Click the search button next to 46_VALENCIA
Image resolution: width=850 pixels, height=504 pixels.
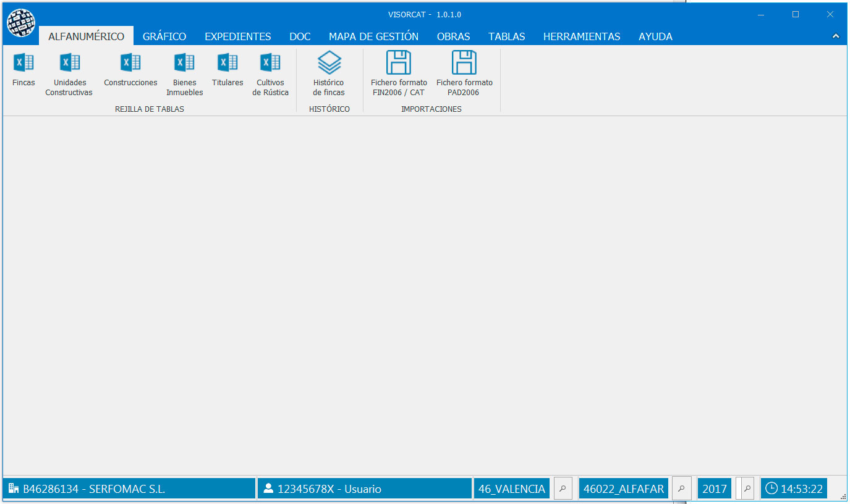click(563, 489)
